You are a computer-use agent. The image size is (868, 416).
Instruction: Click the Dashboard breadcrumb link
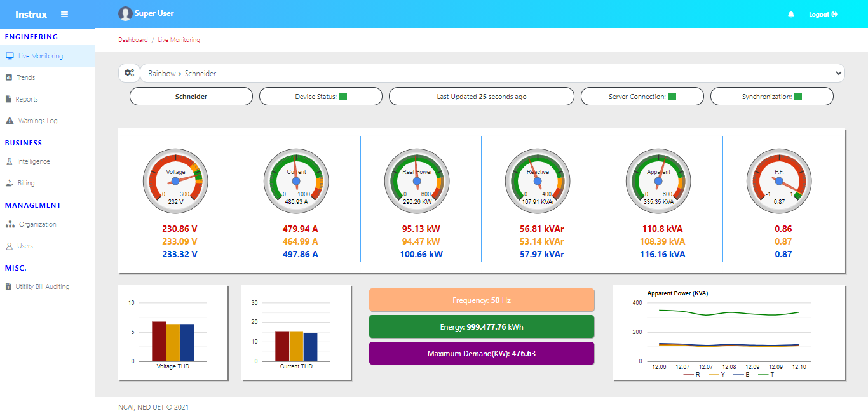[x=133, y=40]
